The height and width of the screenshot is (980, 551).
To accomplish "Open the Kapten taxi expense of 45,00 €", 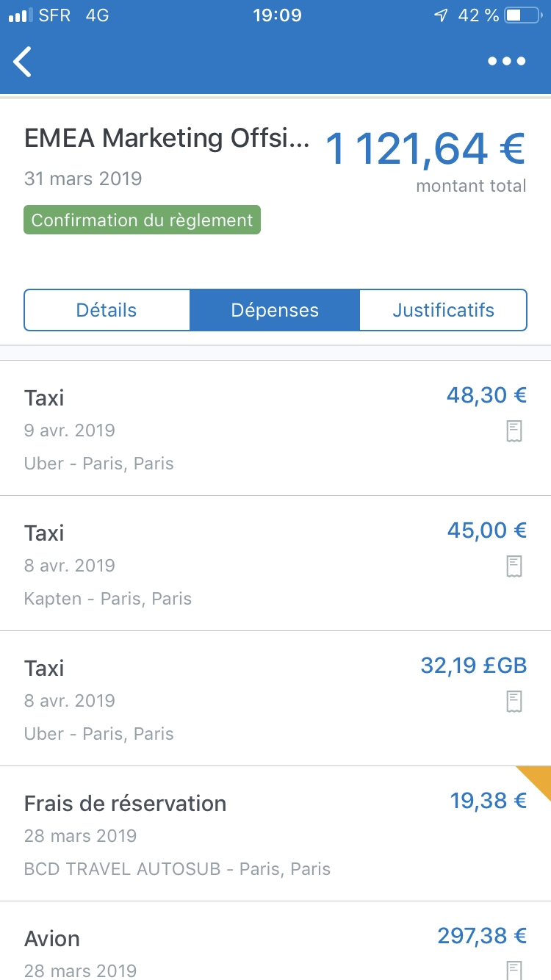I will tap(220, 564).
